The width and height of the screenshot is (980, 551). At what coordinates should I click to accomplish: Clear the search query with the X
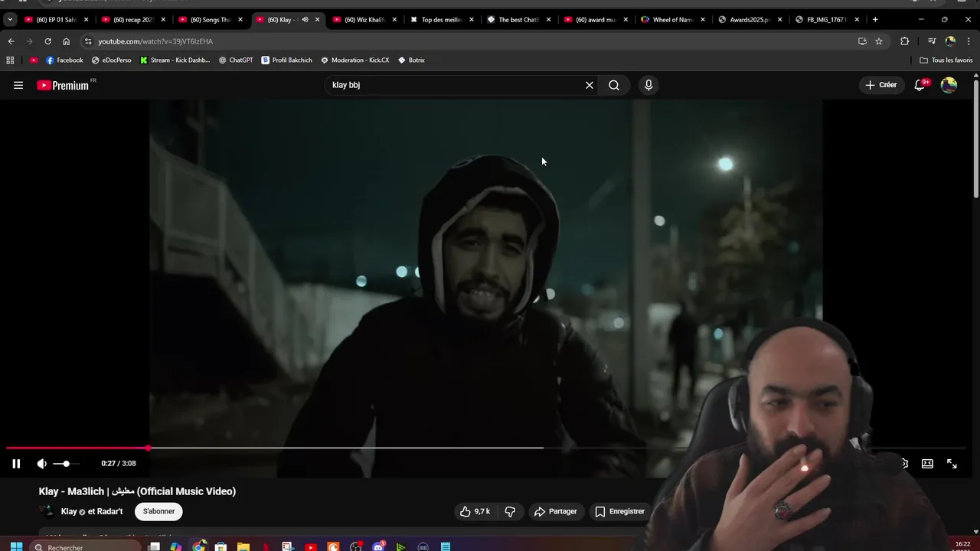point(590,85)
